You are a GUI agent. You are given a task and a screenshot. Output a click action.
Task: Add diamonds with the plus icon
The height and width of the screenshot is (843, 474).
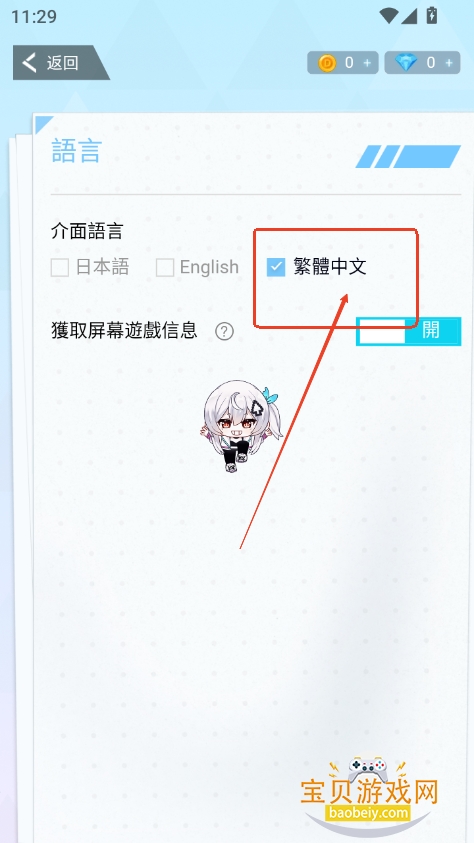click(449, 63)
